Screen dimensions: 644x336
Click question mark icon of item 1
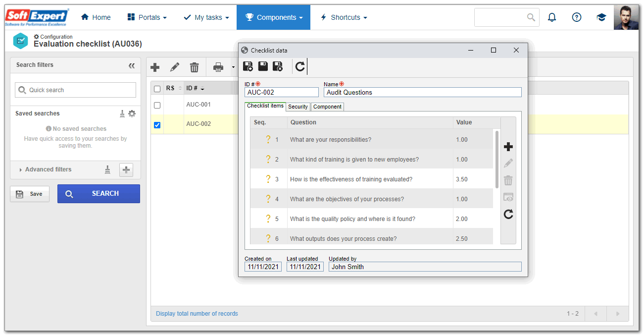268,139
